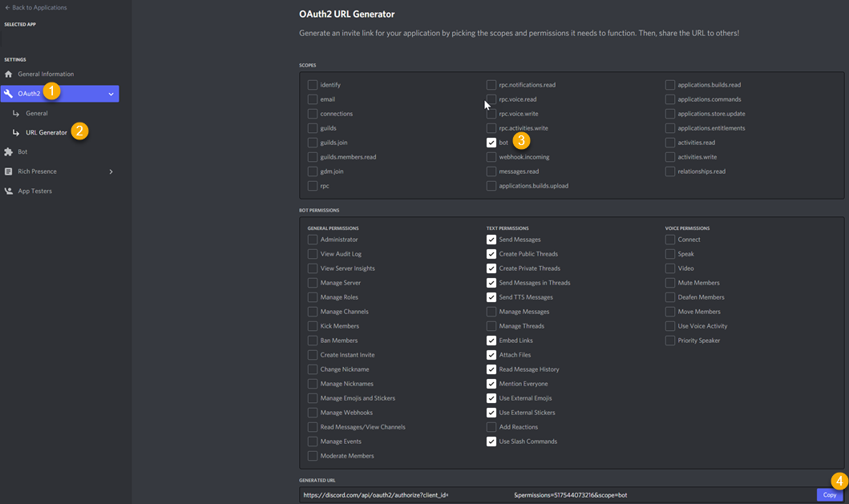Tick the connections scope
The image size is (849, 504).
point(313,114)
